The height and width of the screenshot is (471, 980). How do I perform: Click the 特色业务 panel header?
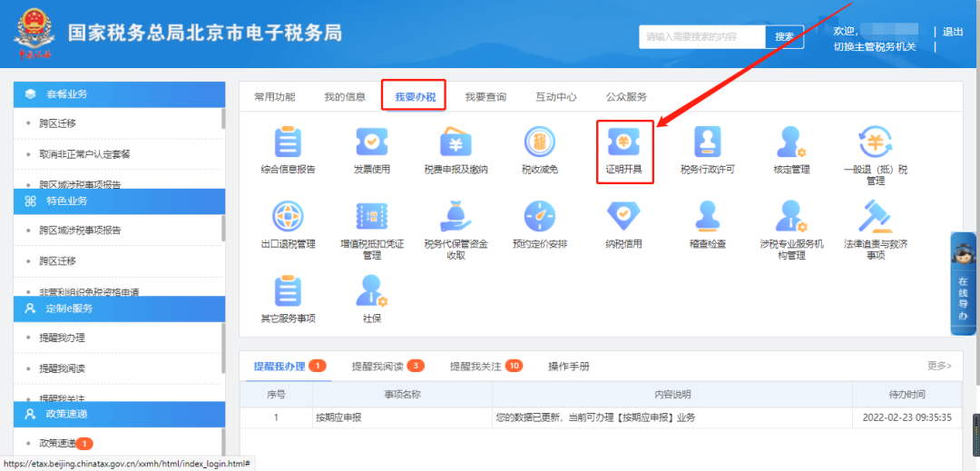coord(120,201)
